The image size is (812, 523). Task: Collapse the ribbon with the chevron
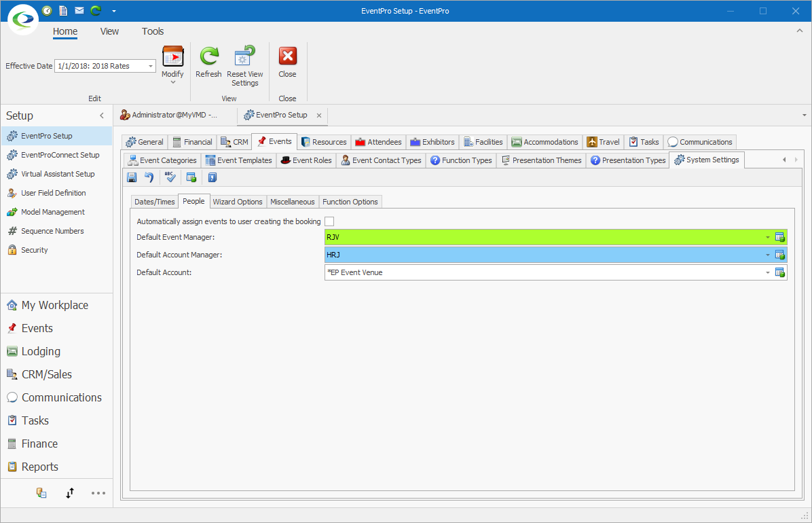pos(799,31)
